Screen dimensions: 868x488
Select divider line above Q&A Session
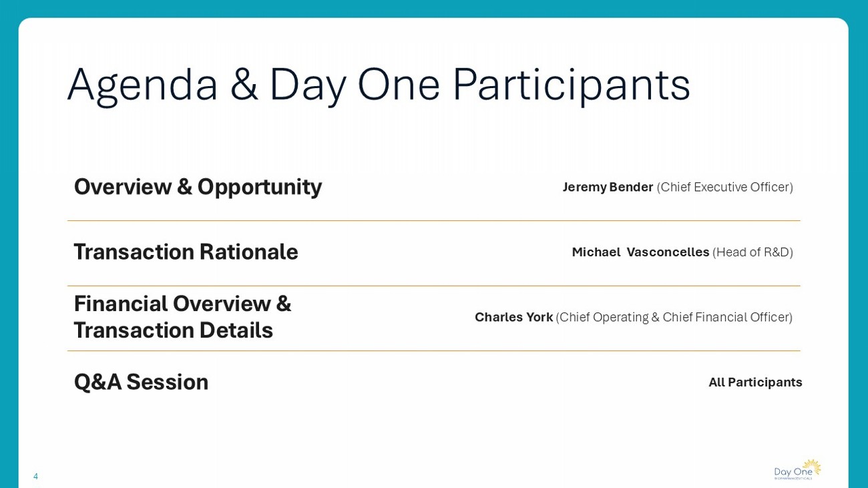pyautogui.click(x=434, y=351)
